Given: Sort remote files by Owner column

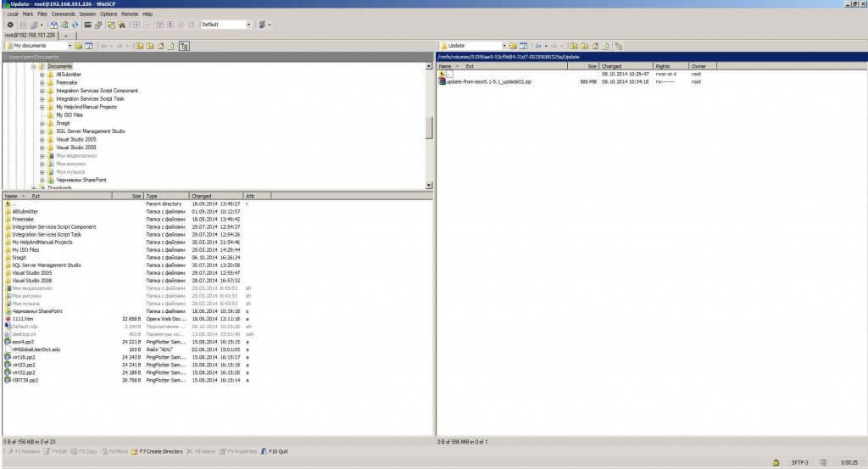Looking at the screenshot, I should point(703,66).
